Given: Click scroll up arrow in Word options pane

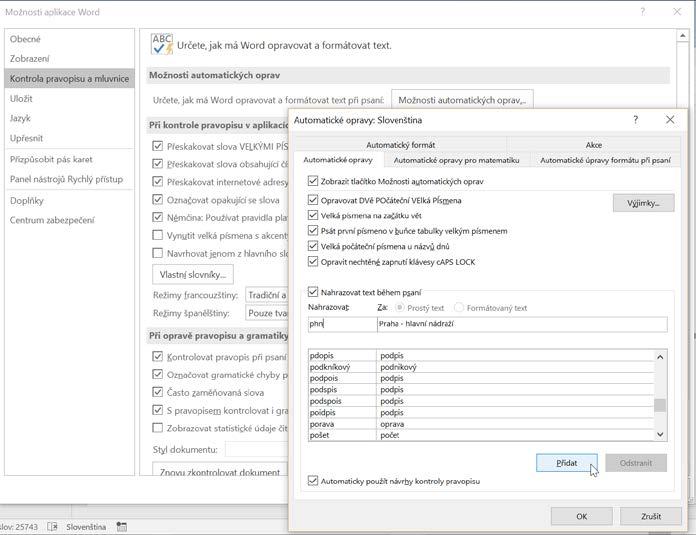Looking at the screenshot, I should click(x=682, y=35).
